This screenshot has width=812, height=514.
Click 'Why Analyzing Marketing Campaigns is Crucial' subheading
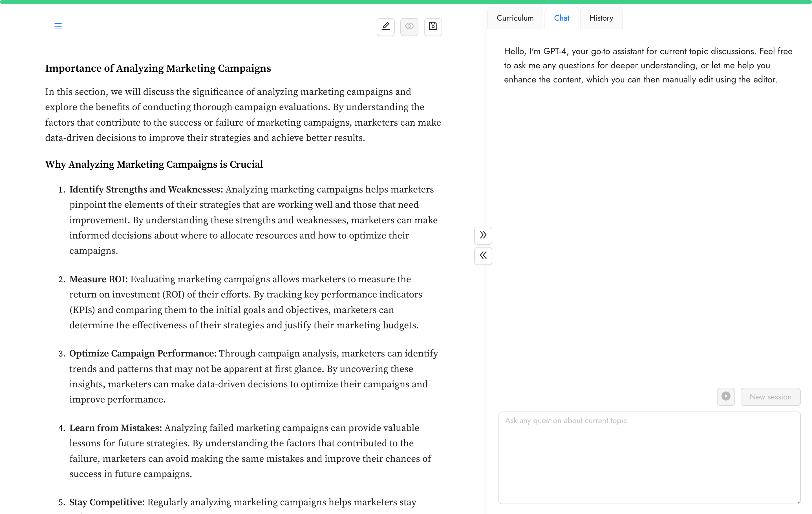154,164
